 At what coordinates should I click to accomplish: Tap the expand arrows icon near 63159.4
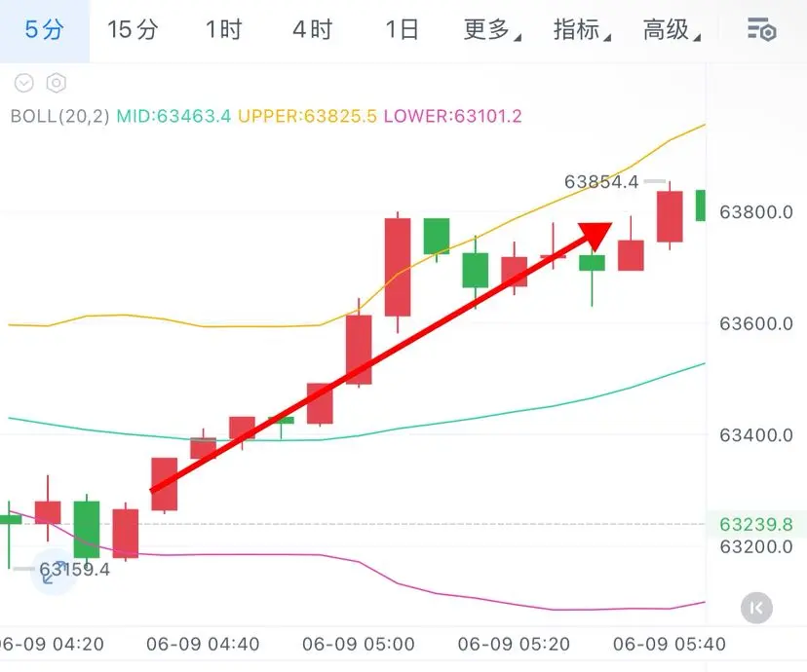click(54, 573)
